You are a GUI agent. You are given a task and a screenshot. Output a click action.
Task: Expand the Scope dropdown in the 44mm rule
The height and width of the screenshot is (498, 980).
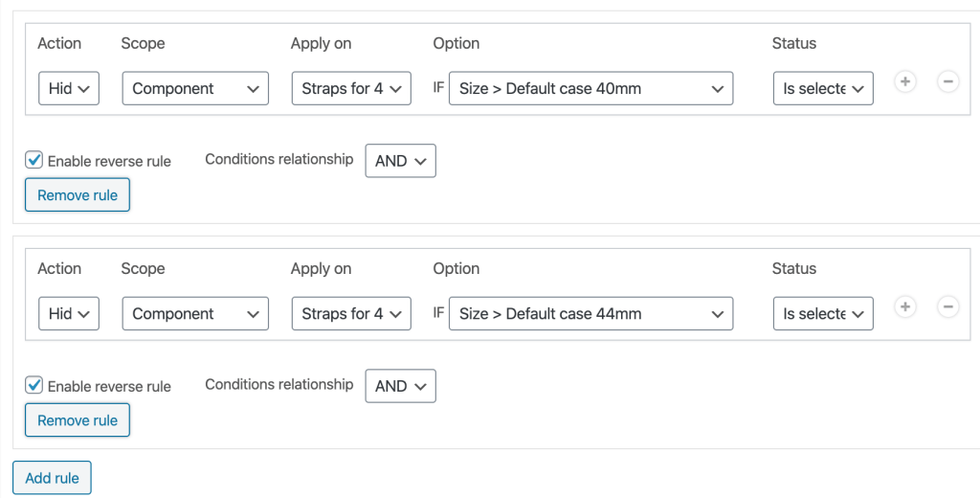[195, 313]
